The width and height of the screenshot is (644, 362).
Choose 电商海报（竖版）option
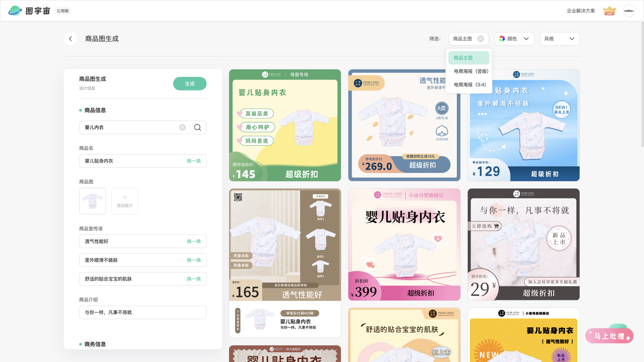471,71
